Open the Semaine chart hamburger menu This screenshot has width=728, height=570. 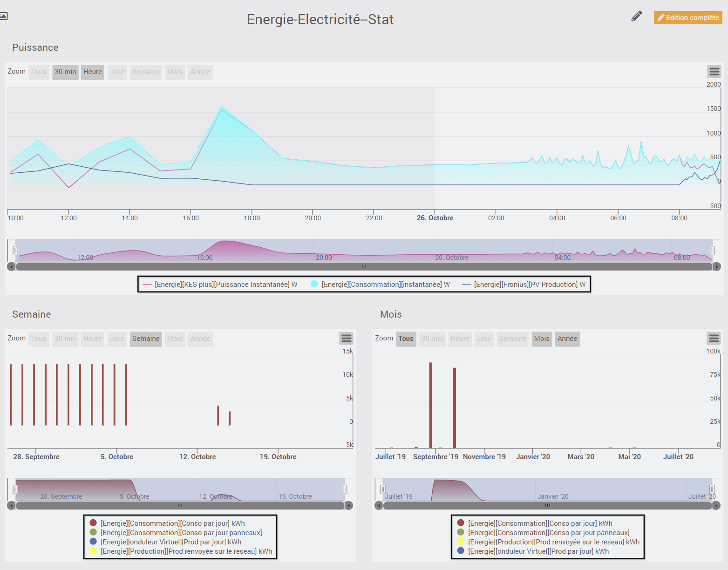[x=346, y=339]
